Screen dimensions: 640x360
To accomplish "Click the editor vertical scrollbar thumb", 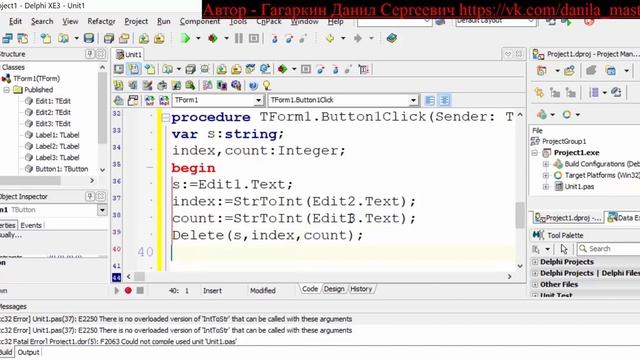I will (x=520, y=215).
